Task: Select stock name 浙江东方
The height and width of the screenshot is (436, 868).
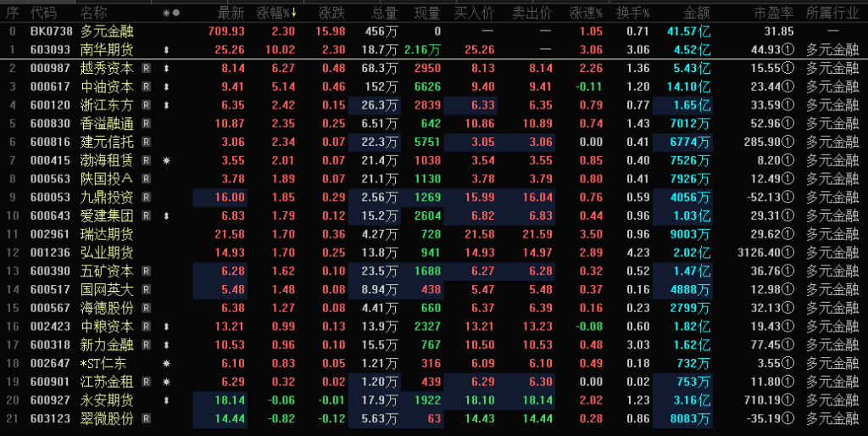Action: (107, 105)
